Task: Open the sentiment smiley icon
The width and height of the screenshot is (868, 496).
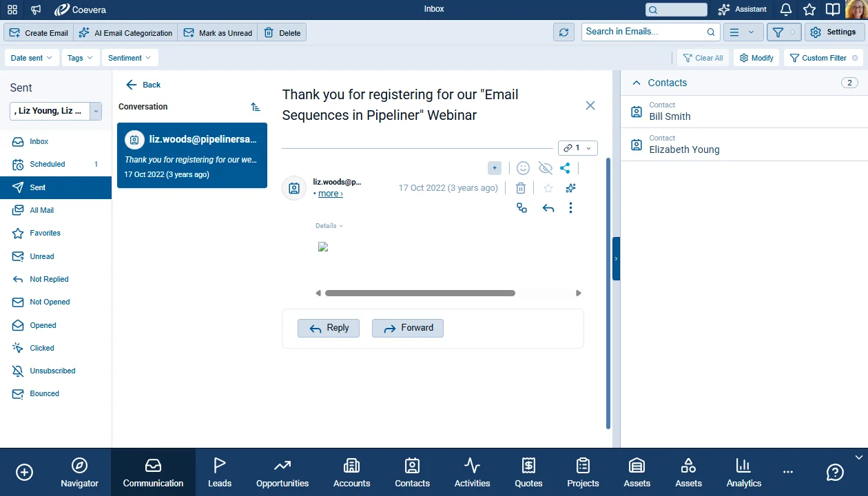Action: (524, 168)
